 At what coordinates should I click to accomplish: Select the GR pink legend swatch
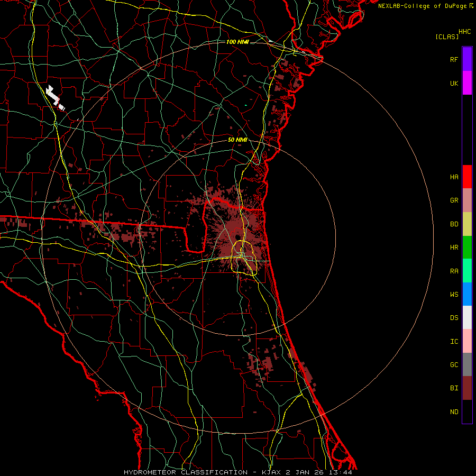(x=467, y=200)
